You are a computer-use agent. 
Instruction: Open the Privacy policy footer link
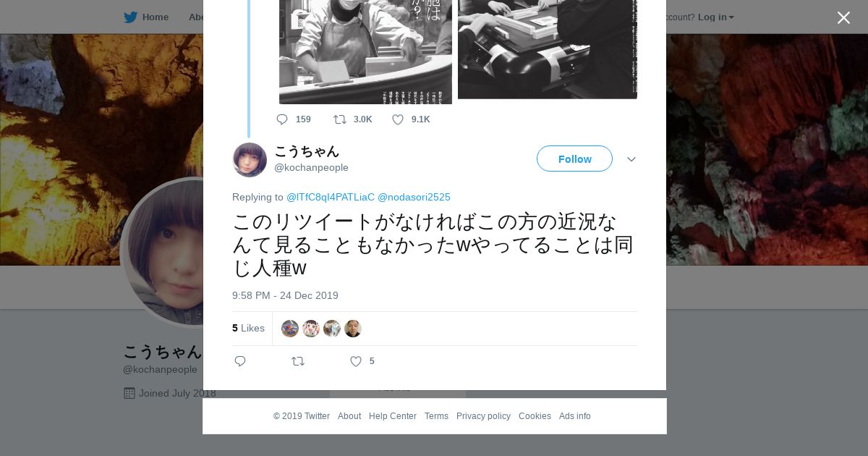coord(483,416)
